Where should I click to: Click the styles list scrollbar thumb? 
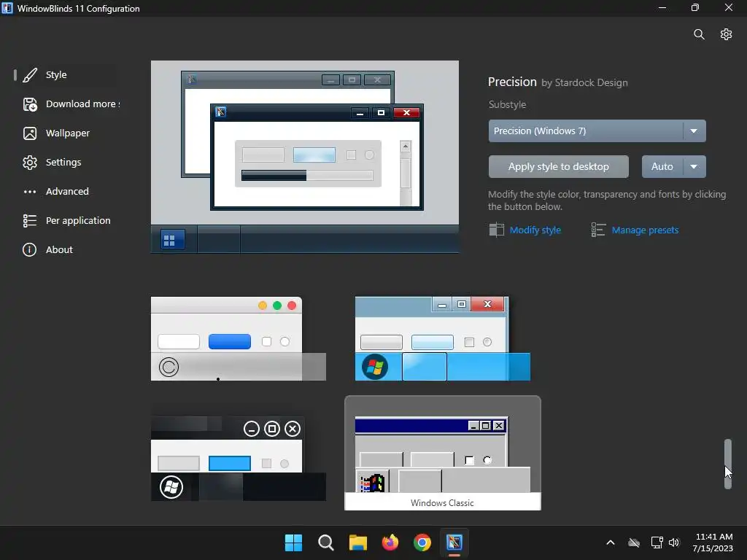[728, 464]
